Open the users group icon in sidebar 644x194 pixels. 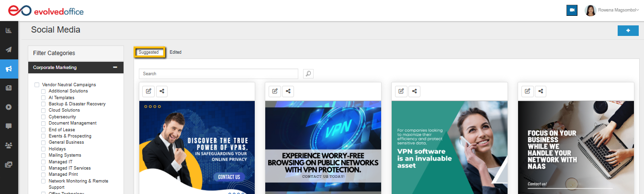[9, 145]
